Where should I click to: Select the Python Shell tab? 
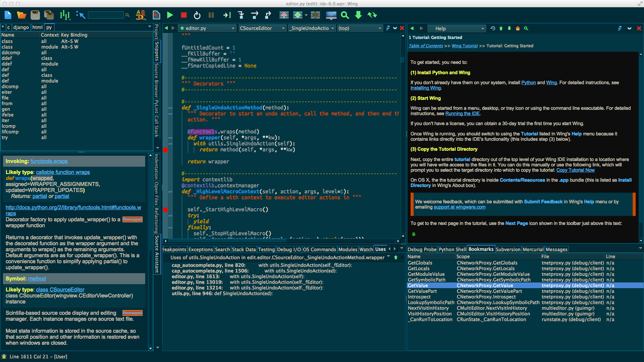(x=452, y=249)
